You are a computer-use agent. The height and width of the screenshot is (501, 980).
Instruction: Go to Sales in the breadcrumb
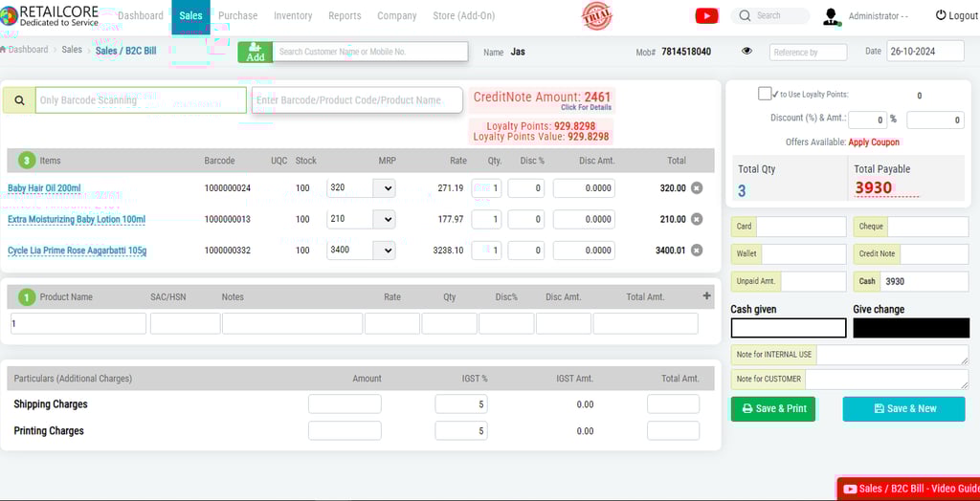72,50
